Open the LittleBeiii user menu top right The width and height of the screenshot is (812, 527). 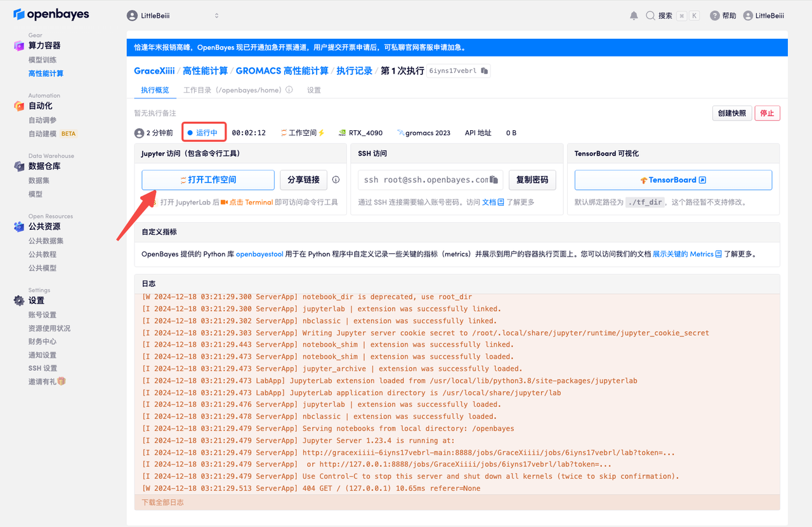[x=764, y=16]
